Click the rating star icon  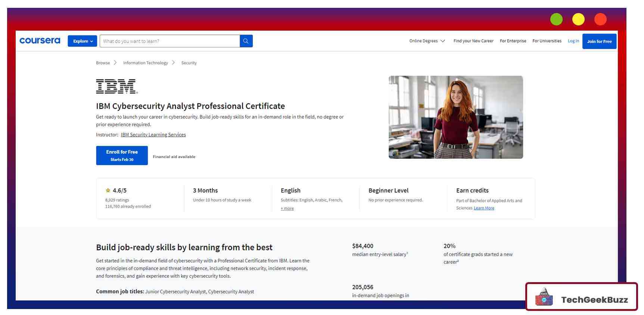click(x=108, y=190)
